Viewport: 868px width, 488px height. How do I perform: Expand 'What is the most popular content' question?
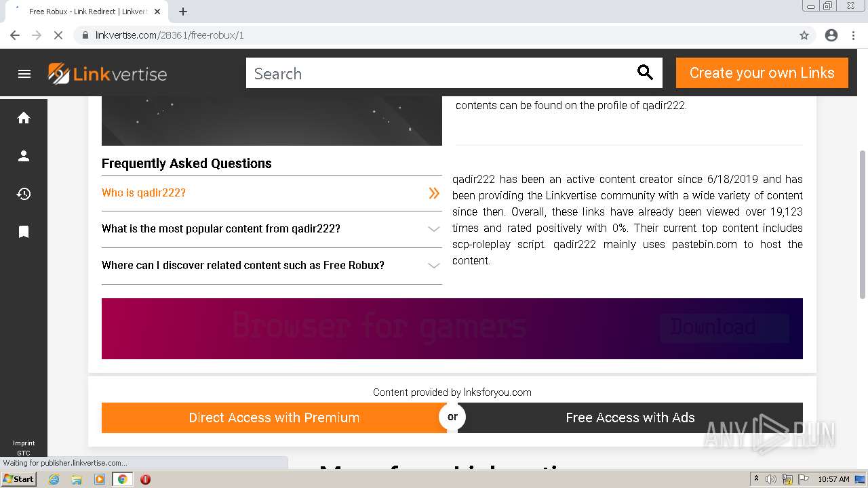(271, 229)
